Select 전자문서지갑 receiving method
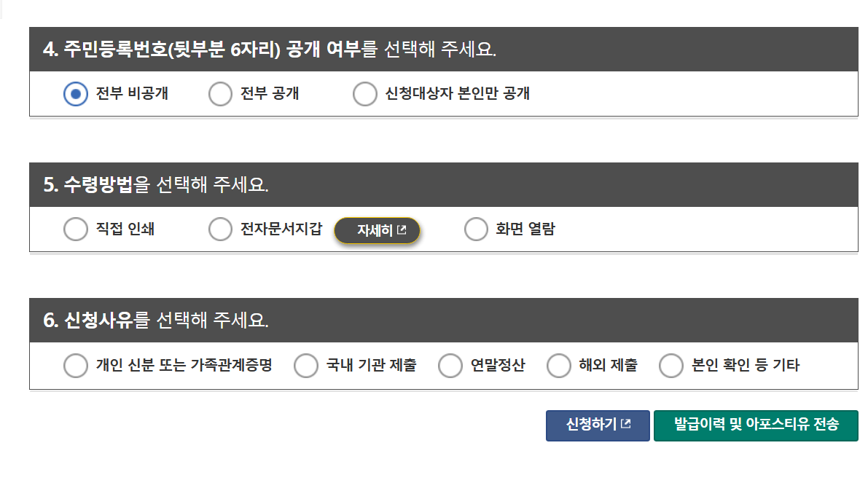The width and height of the screenshot is (868, 483). click(x=220, y=229)
